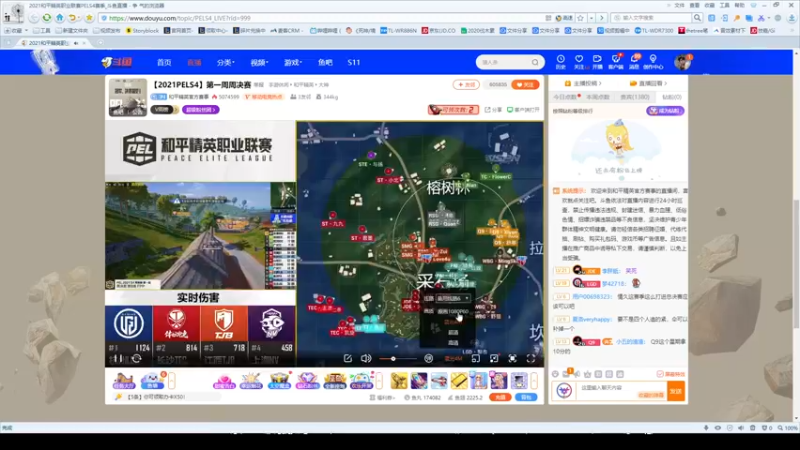Image resolution: width=800 pixels, height=450 pixels.
Task: Open S11 in Douyu navigation
Action: point(354,62)
